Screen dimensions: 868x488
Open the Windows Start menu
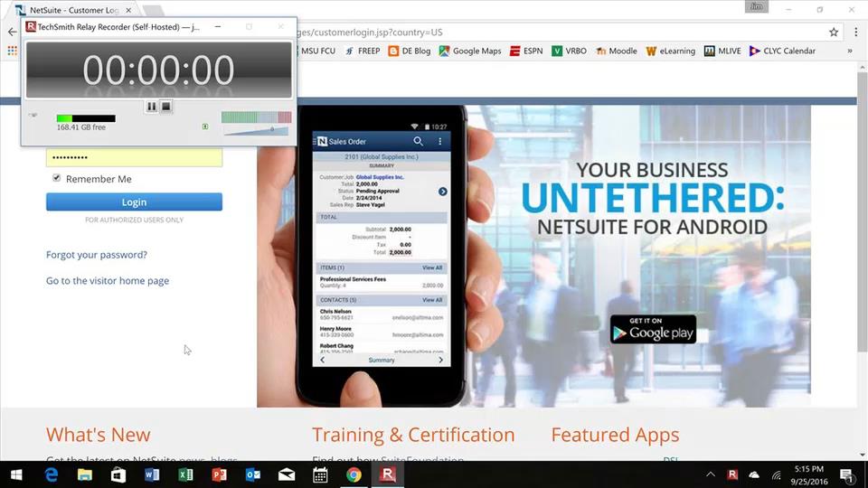[x=16, y=474]
